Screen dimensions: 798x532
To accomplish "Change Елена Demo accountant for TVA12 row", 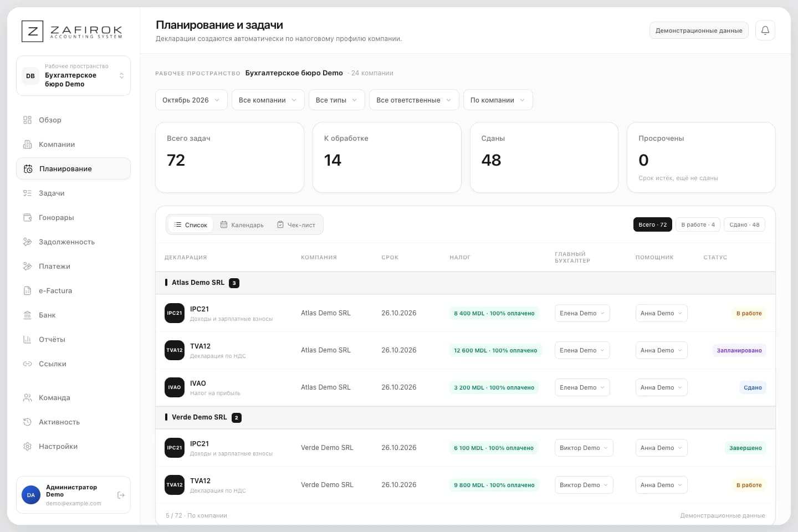I will point(582,350).
